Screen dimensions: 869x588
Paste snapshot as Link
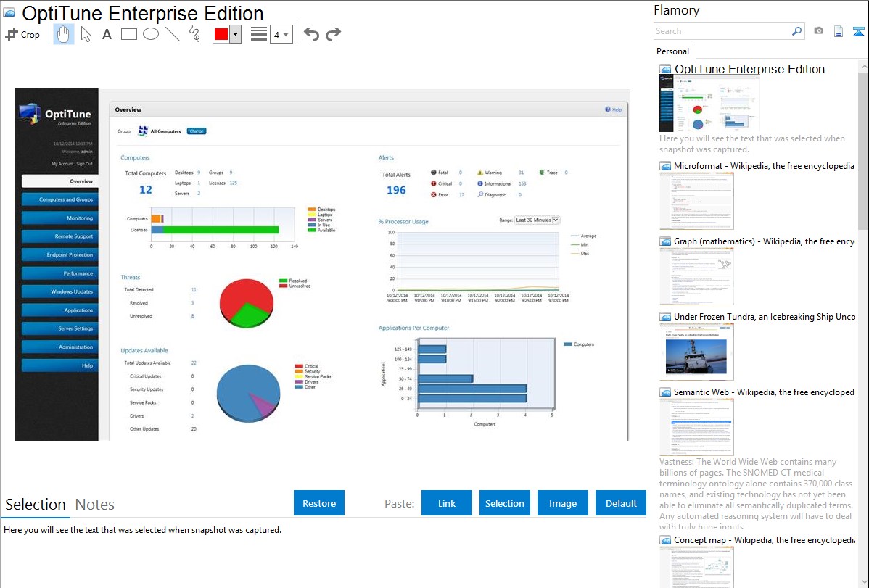(x=447, y=503)
